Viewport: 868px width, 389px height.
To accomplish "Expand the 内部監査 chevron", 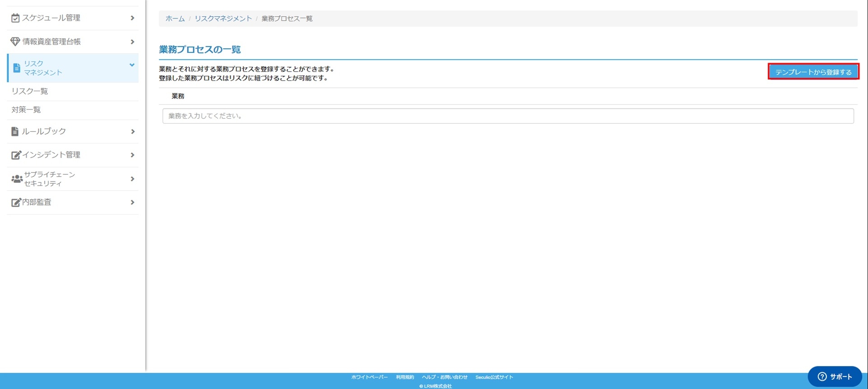I will pos(132,202).
